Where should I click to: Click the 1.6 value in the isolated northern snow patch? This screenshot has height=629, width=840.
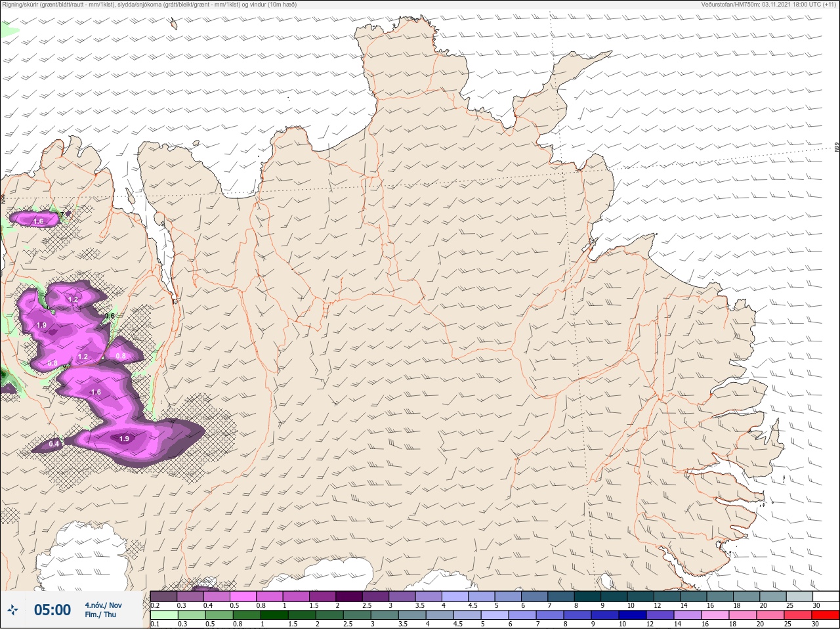(x=38, y=222)
